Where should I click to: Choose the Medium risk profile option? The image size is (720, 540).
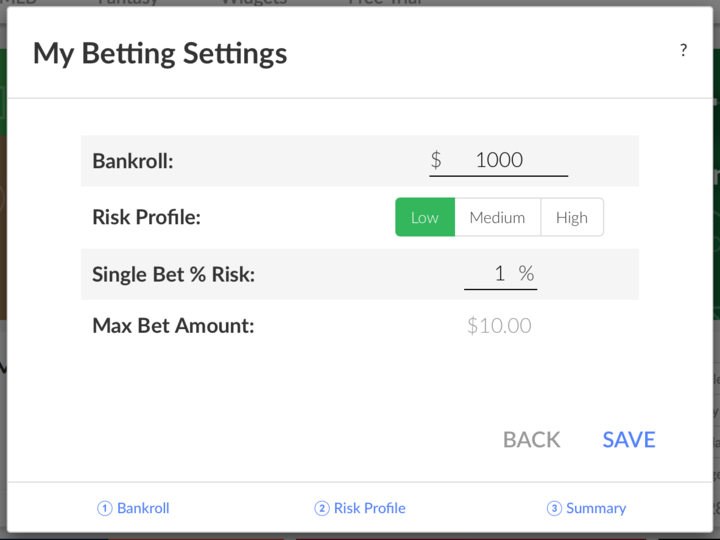[x=497, y=217]
